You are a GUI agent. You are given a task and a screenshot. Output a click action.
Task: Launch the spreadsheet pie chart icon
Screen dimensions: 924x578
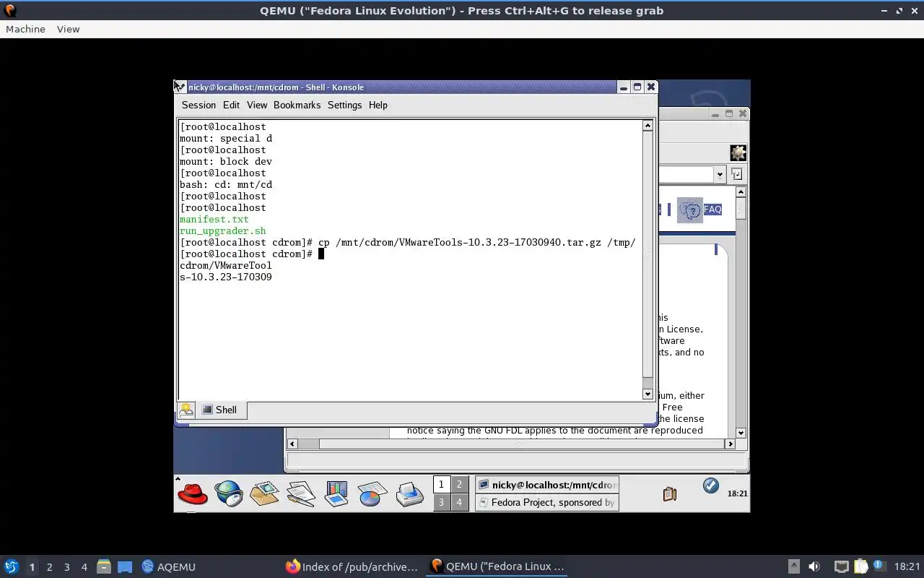pos(372,494)
